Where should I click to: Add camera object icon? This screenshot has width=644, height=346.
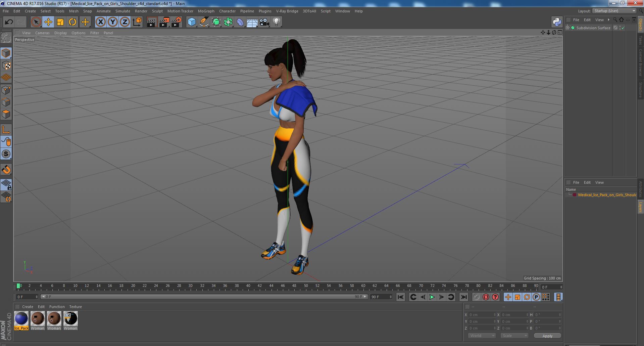(264, 22)
